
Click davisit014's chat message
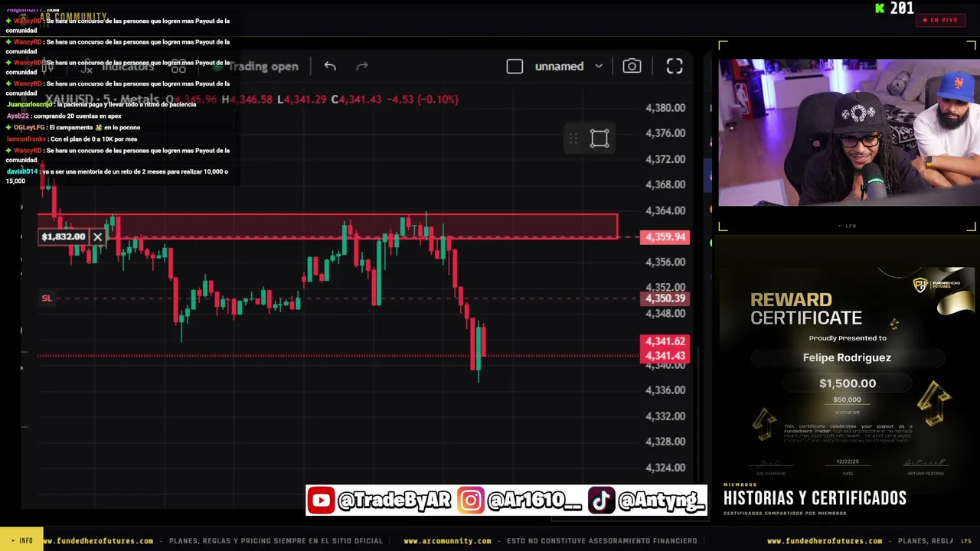[x=117, y=176]
